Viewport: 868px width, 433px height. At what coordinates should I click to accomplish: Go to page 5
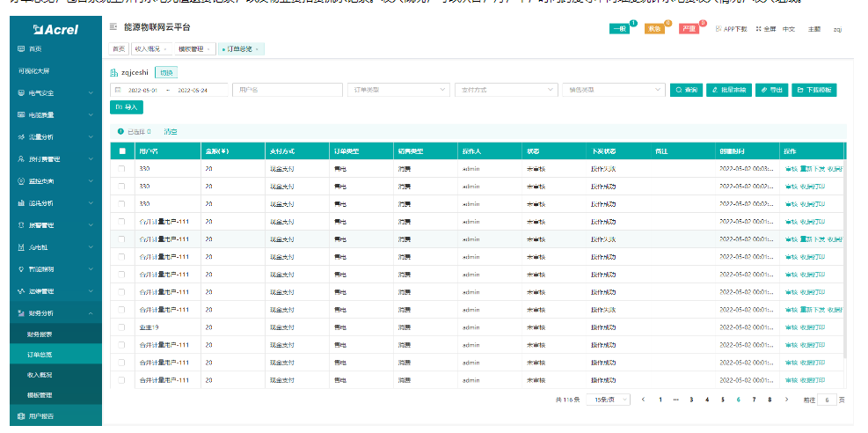pyautogui.click(x=722, y=400)
